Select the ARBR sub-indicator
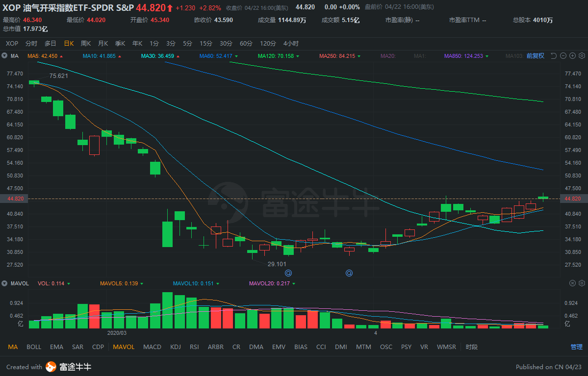 pos(216,347)
